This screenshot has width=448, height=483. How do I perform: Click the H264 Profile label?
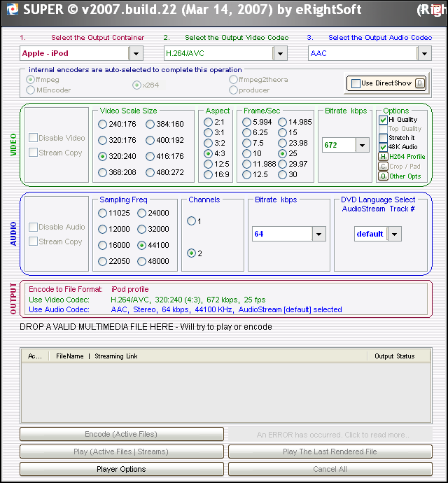click(407, 157)
